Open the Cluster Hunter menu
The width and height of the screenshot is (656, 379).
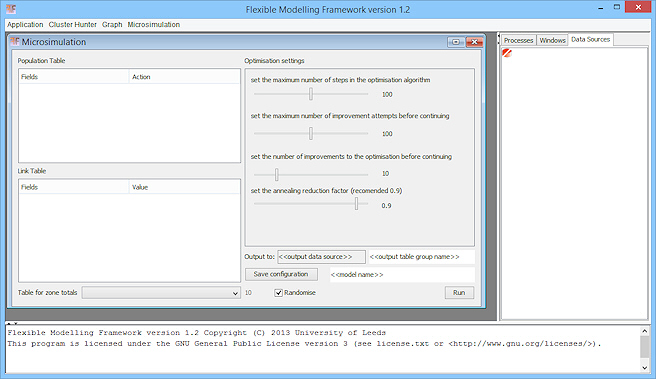pos(72,25)
